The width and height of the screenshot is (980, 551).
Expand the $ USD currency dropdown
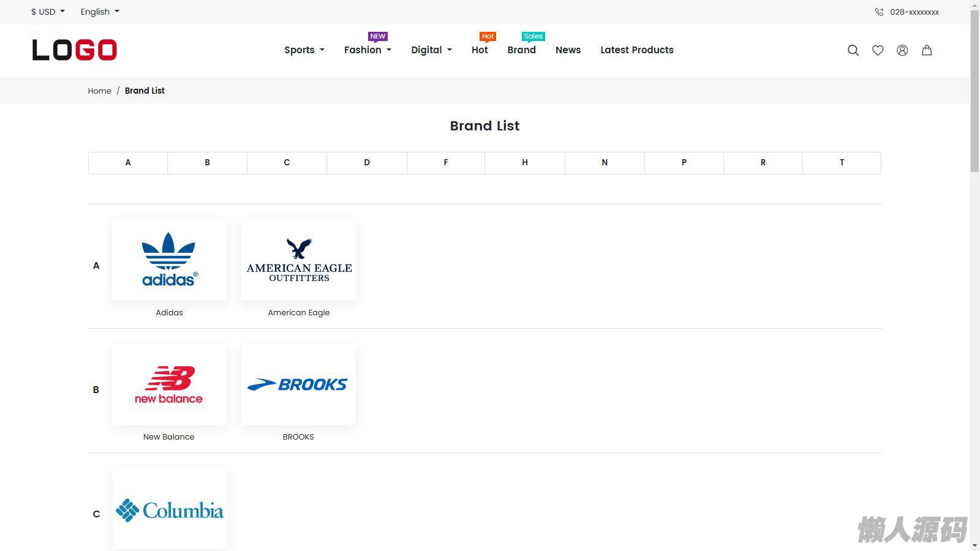coord(48,12)
